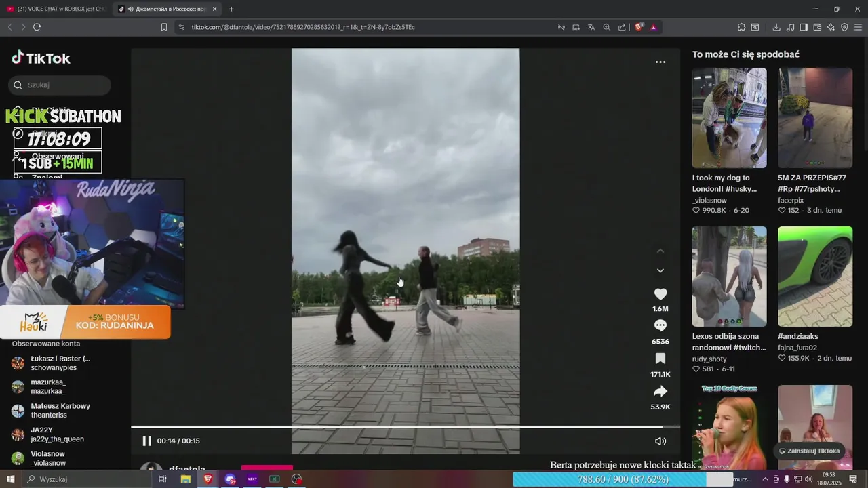This screenshot has height=488, width=868.
Task: Open 5M ZA PRZEPIS#77 video thumbnail
Action: 815,118
